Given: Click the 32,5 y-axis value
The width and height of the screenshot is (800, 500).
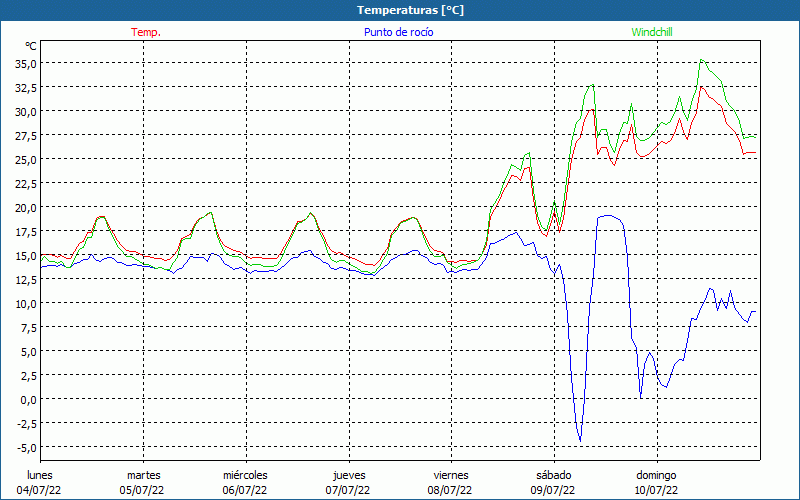Looking at the screenshot, I should tap(26, 88).
